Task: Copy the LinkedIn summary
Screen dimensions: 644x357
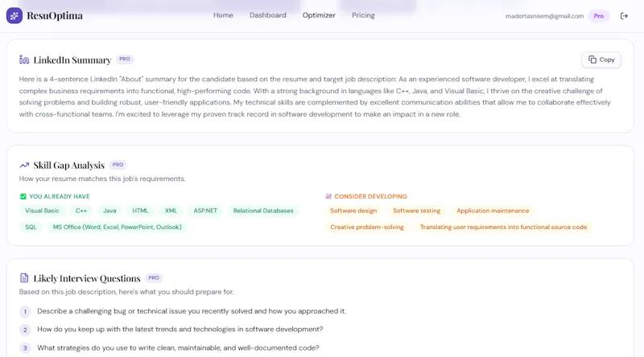Action: click(601, 59)
